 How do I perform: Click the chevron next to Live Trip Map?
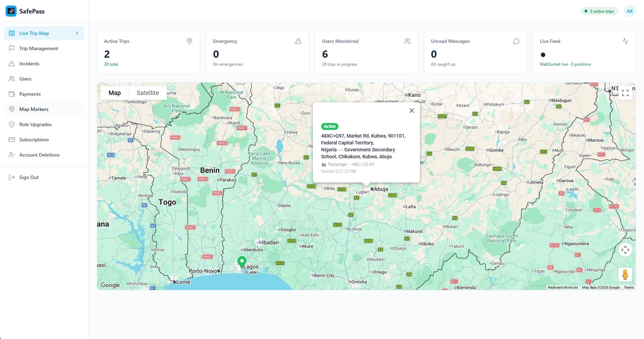(x=77, y=33)
